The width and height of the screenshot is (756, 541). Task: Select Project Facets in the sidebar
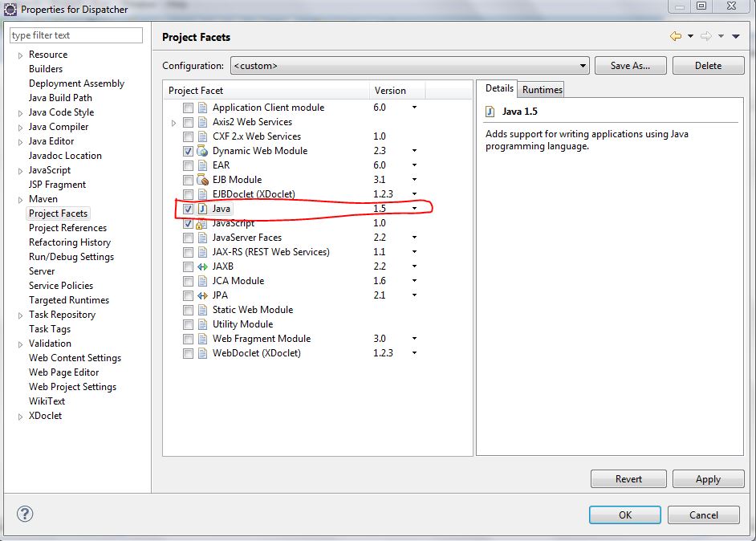(59, 214)
